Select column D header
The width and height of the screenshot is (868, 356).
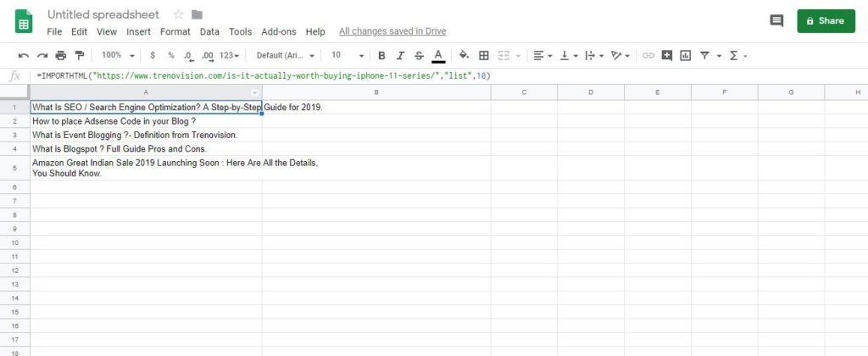click(x=591, y=92)
